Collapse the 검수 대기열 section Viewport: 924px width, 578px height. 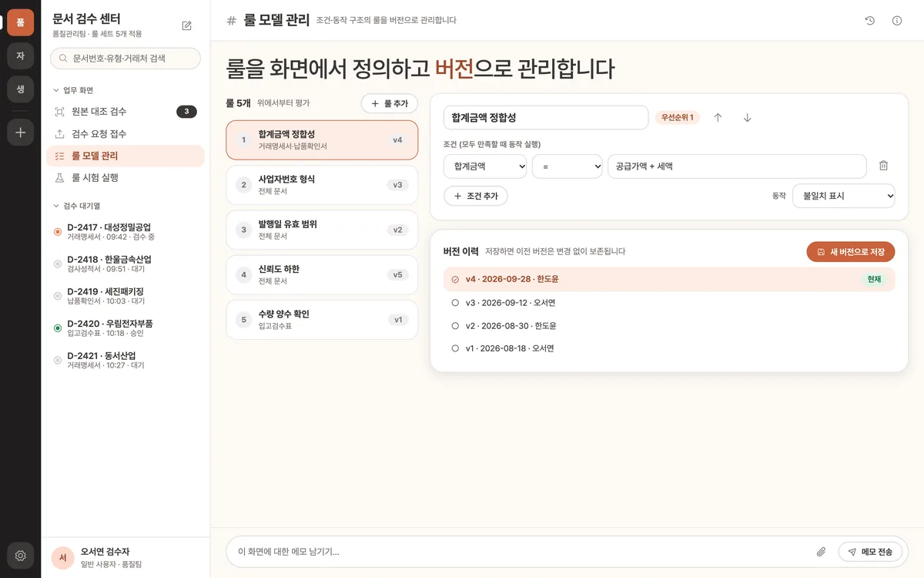click(x=76, y=206)
